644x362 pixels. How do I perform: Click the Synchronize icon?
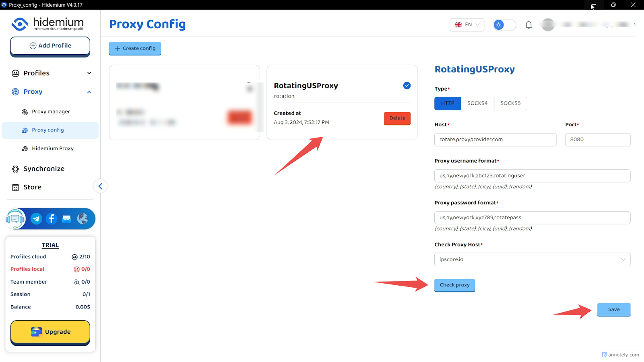(x=15, y=169)
